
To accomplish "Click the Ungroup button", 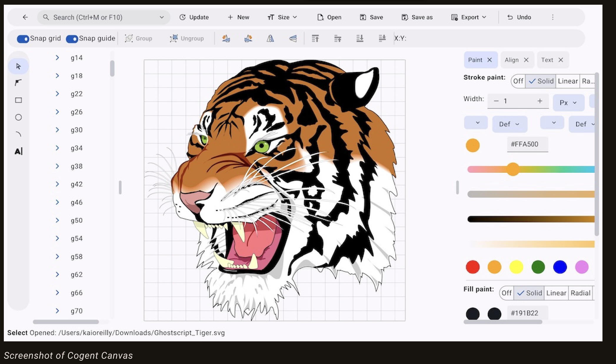I will 187,39.
